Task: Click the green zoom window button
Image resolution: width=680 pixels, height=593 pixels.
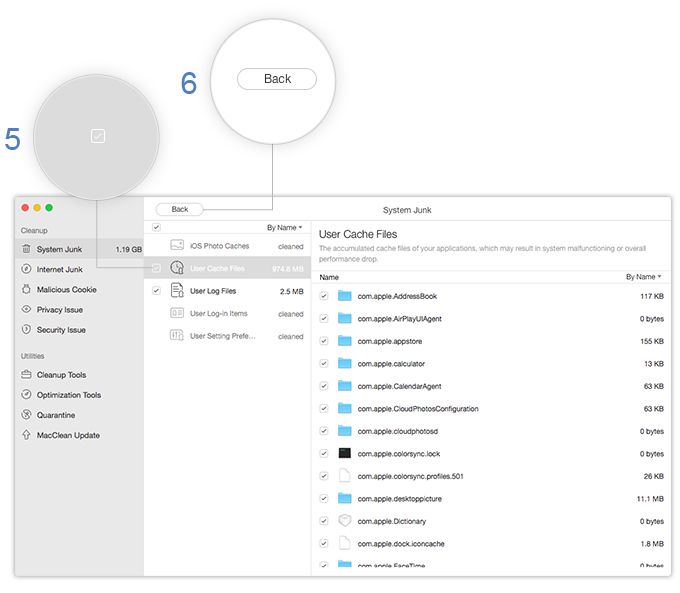Action: tap(49, 208)
